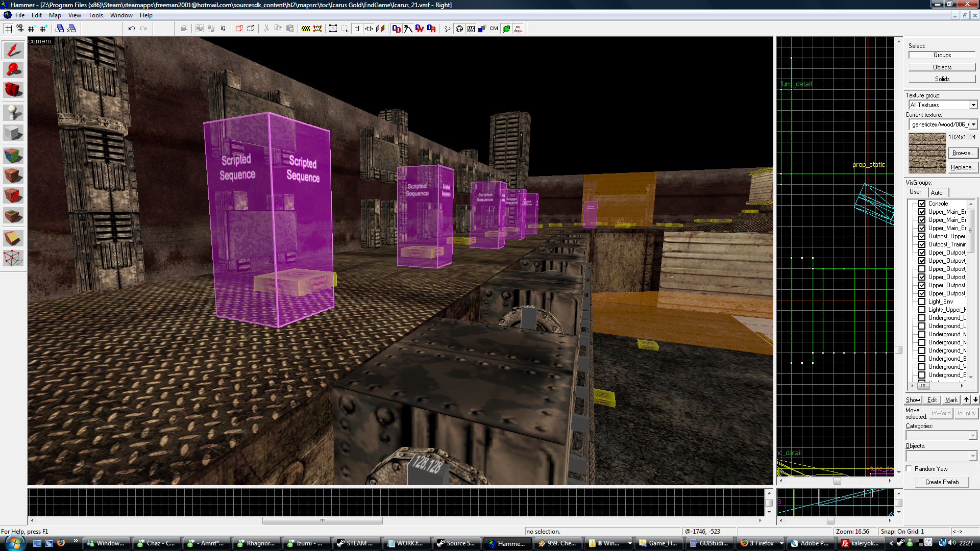Open the File menu
Screen dimensions: 980x551
point(20,15)
